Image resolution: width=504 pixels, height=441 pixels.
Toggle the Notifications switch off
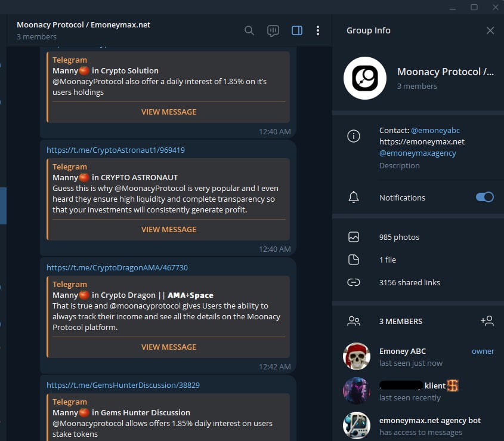click(x=485, y=197)
